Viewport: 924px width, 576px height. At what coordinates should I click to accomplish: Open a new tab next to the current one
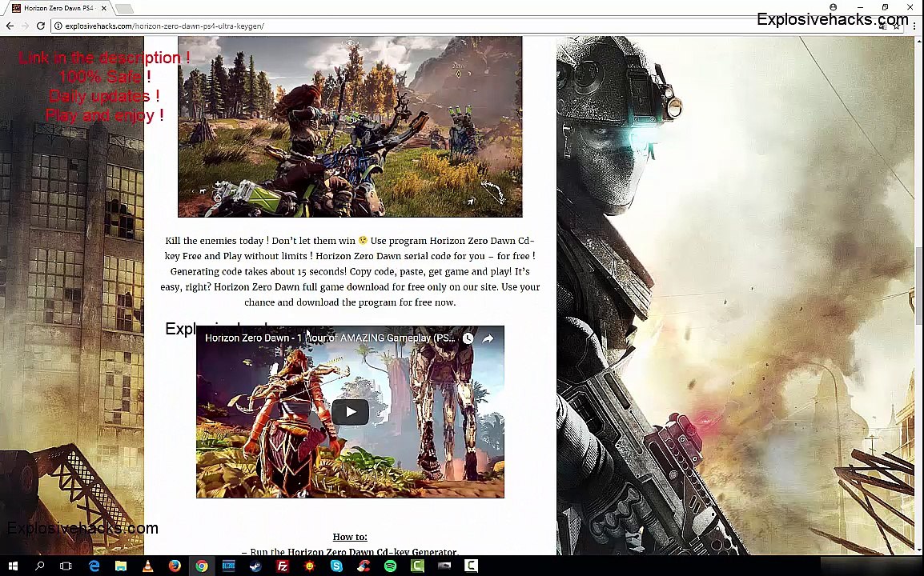click(x=124, y=8)
